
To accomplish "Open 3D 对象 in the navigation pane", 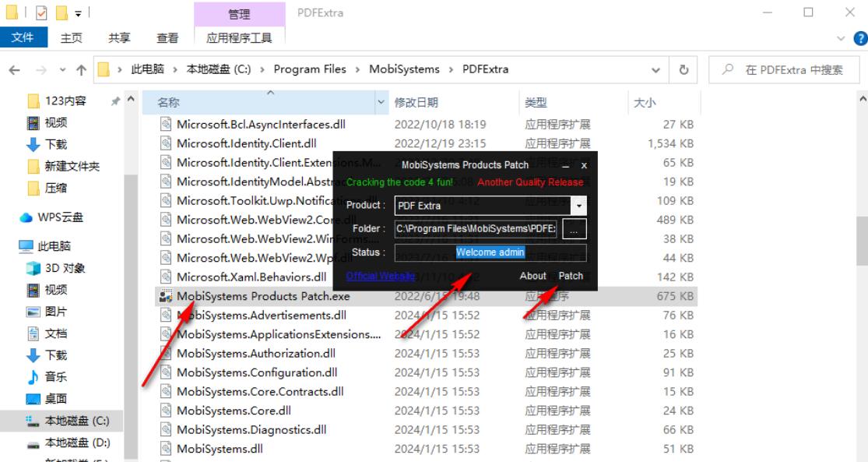I will click(x=65, y=268).
